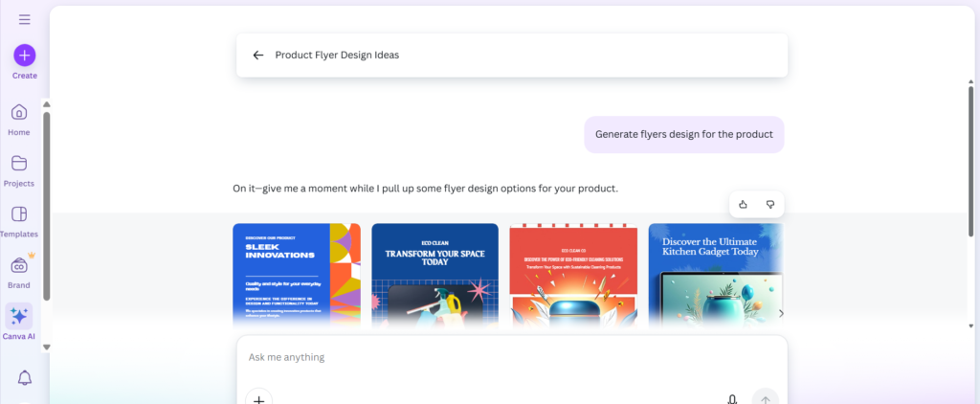The image size is (980, 404).
Task: Open the hamburger menu icon
Action: [x=24, y=19]
